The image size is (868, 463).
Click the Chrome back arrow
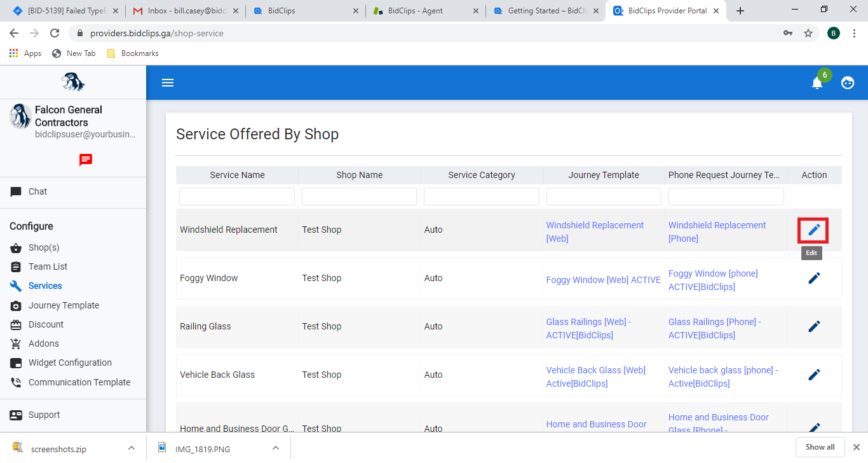[x=14, y=33]
